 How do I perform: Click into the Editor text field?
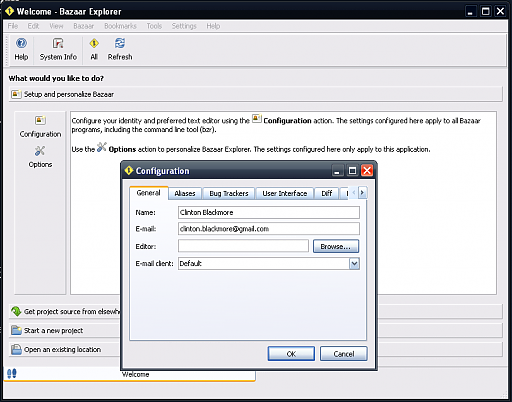click(243, 246)
